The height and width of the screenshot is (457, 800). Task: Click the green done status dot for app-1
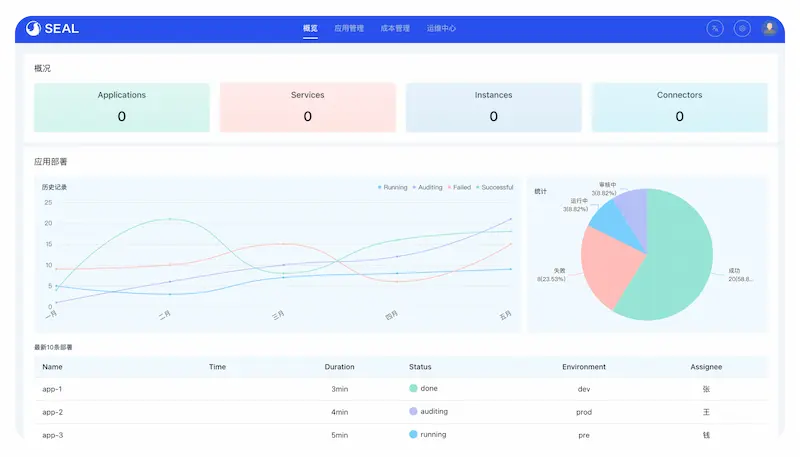click(x=413, y=388)
